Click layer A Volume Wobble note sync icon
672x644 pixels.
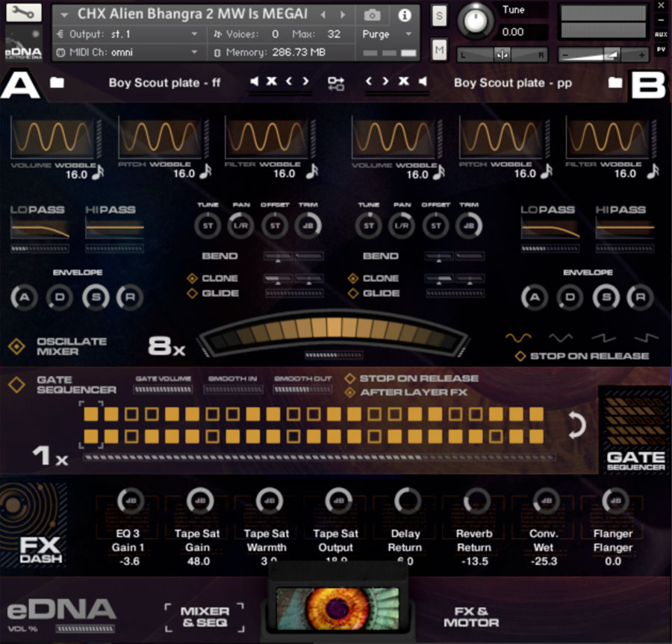click(98, 172)
